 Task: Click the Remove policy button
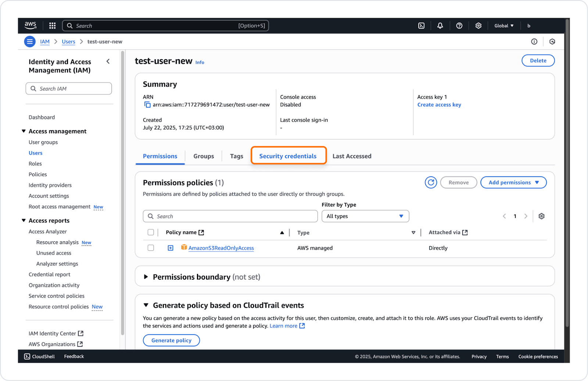(458, 182)
